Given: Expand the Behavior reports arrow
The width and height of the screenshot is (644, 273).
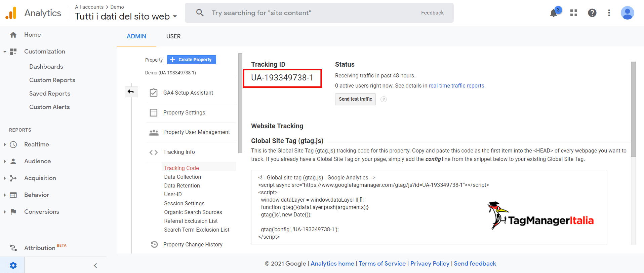Looking at the screenshot, I should (x=5, y=195).
